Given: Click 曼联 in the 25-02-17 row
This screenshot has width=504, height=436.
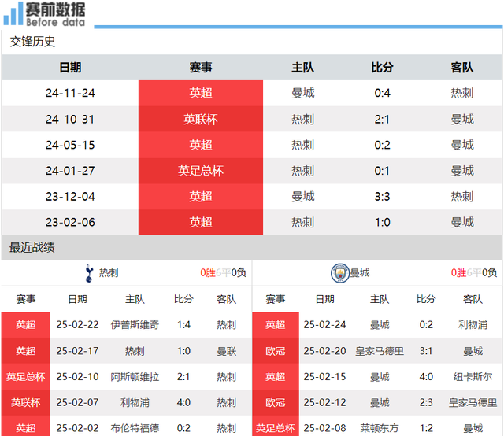Looking at the screenshot, I should pyautogui.click(x=227, y=351).
